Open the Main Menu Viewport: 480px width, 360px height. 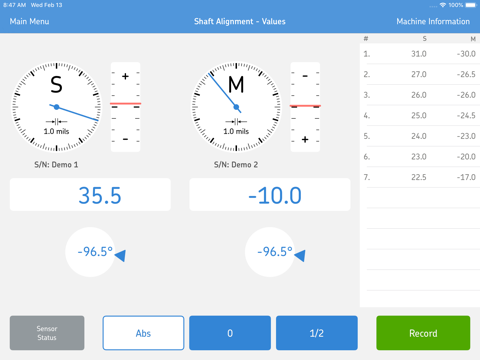coord(29,21)
